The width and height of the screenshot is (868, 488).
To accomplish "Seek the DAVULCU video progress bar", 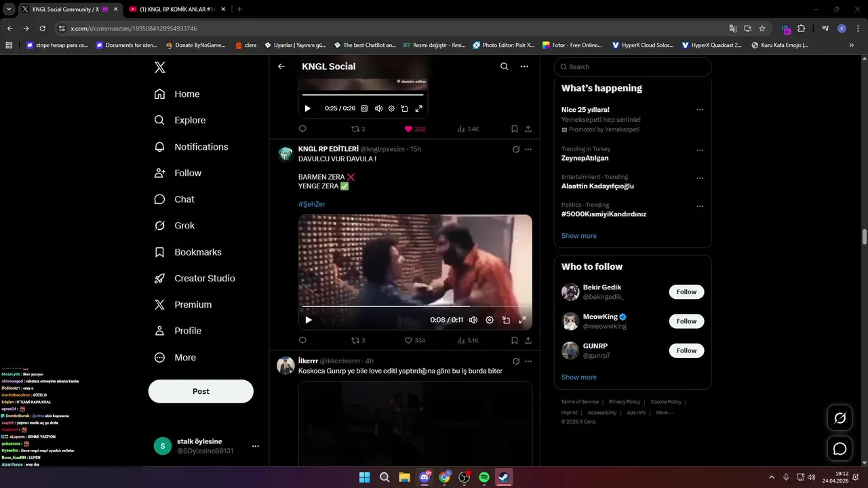I will [414, 306].
